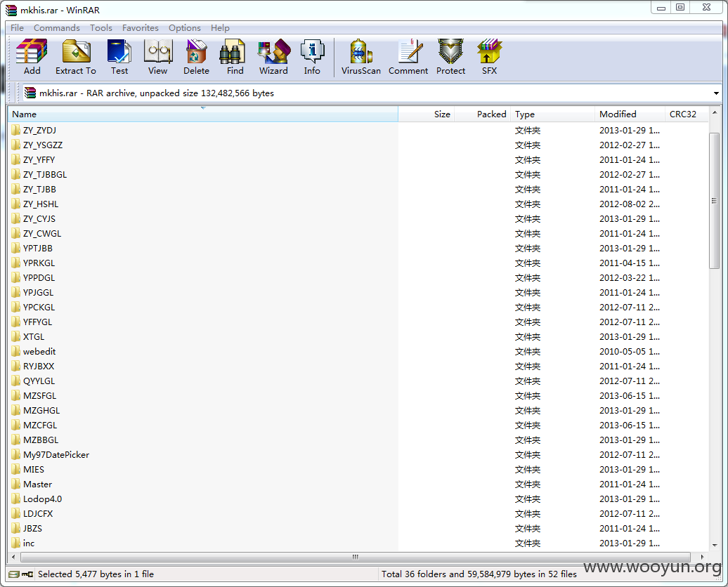Sort by the Type column header
The width and height of the screenshot is (728, 587).
pos(552,114)
